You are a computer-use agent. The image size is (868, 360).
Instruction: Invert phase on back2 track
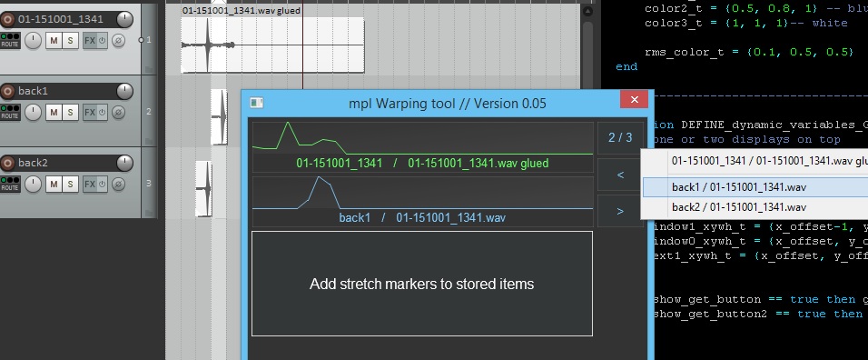pos(118,185)
